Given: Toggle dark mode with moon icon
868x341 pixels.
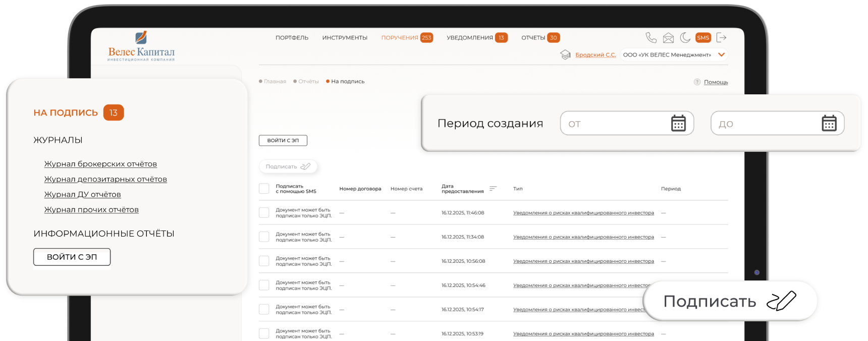Looking at the screenshot, I should (685, 38).
